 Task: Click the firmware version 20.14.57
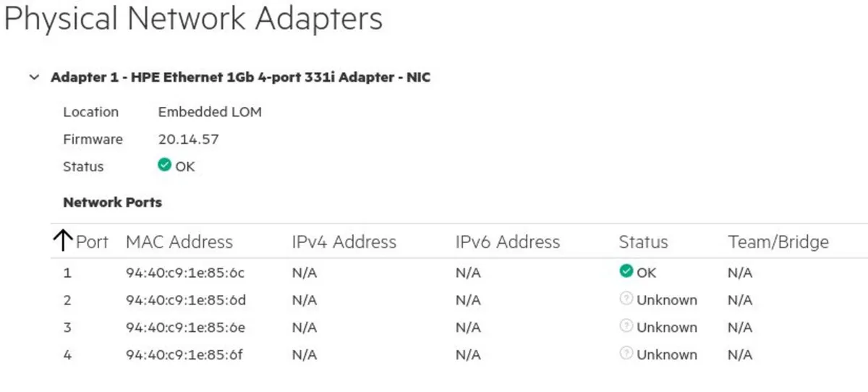188,140
